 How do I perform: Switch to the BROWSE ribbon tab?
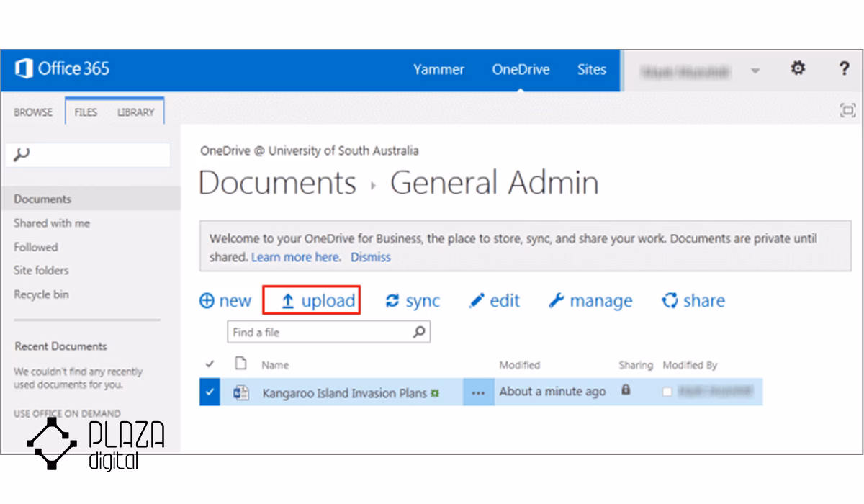tap(33, 112)
